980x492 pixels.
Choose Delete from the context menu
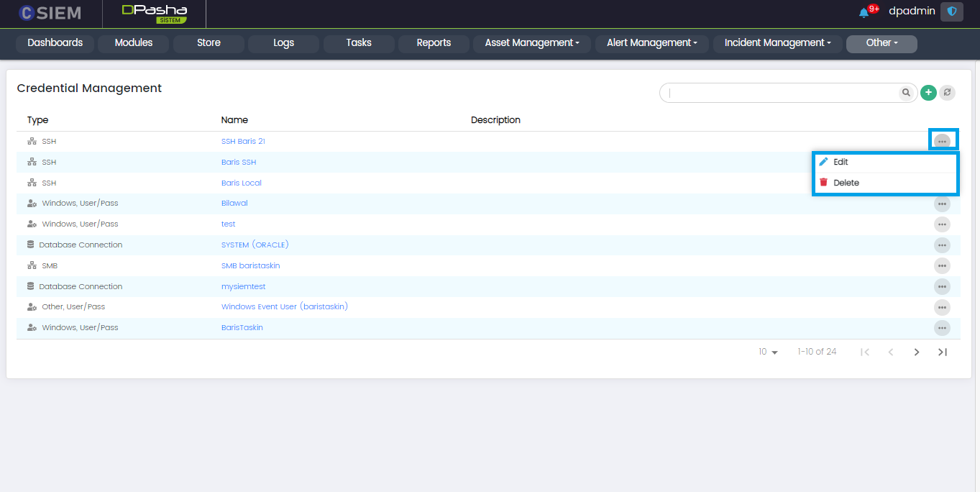tap(846, 183)
